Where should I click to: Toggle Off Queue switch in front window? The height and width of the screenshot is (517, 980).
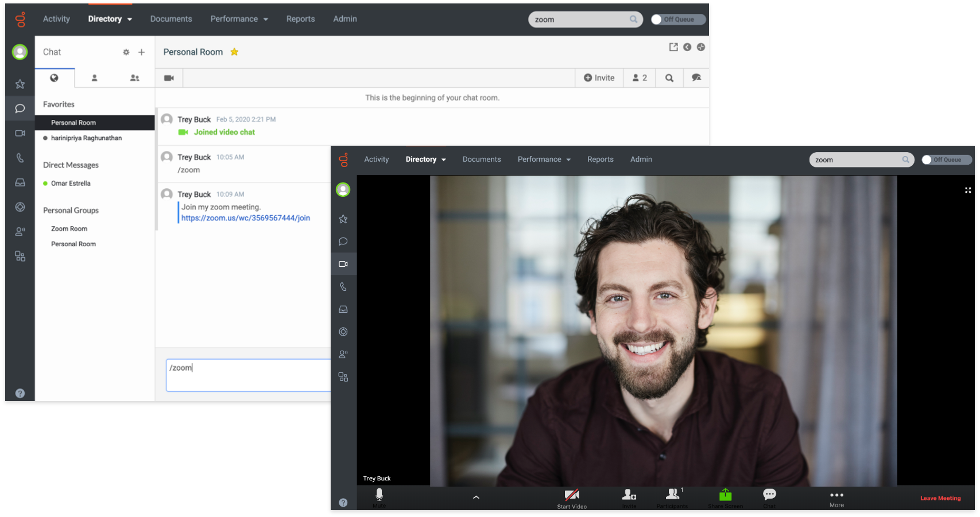[947, 160]
